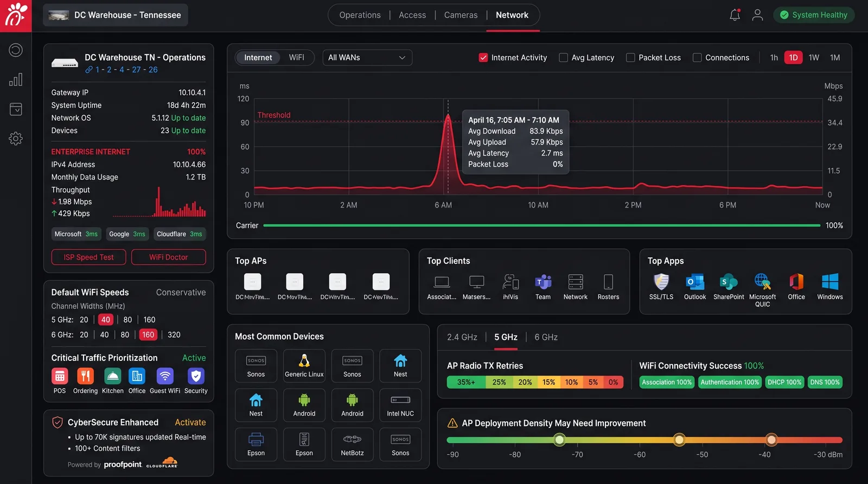This screenshot has width=868, height=484.
Task: Switch to the Access tab
Action: (x=412, y=15)
